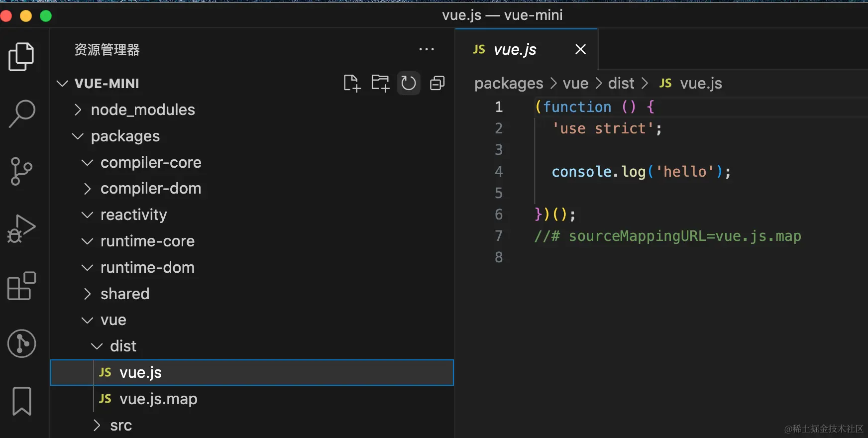
Task: Click line number 4 in the gutter
Action: point(499,172)
